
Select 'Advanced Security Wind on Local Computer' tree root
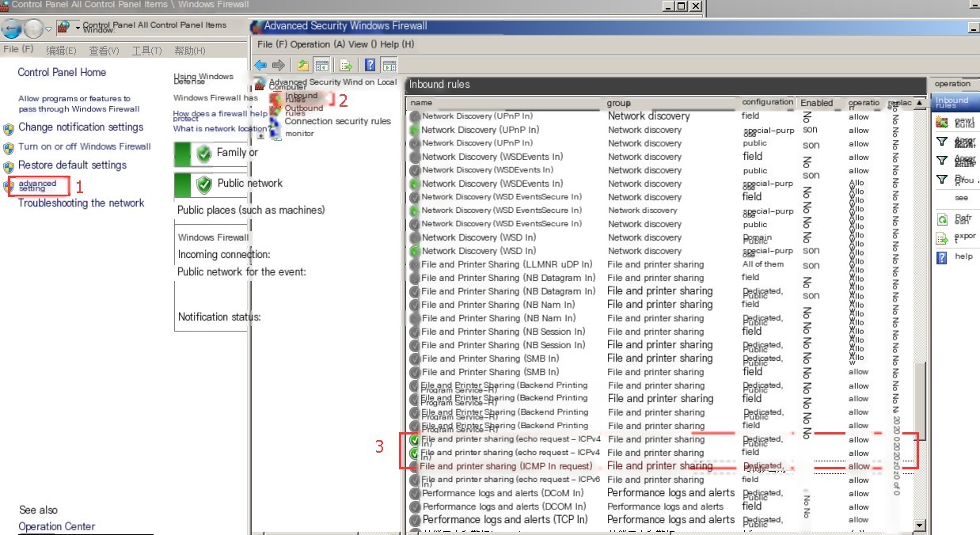point(332,84)
